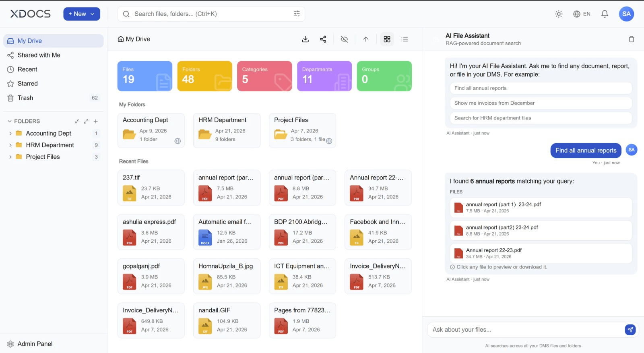The height and width of the screenshot is (353, 644).
Task: Expand HRM Department tree node
Action: 10,145
